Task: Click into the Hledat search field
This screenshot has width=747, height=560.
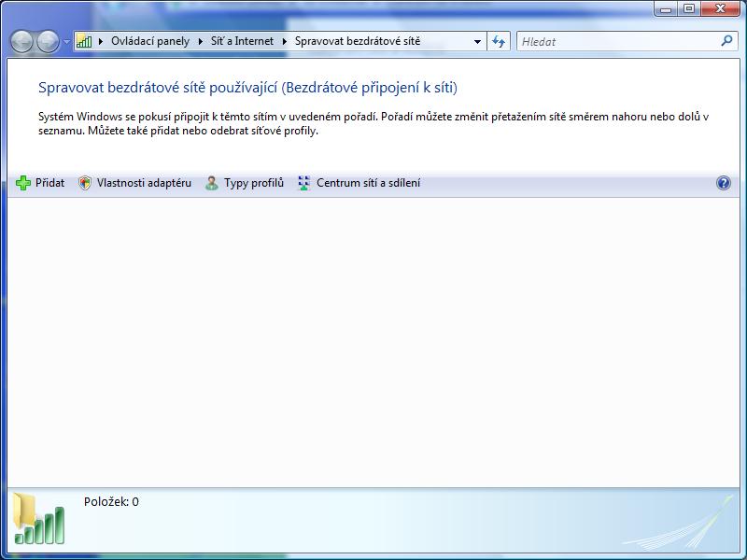Action: (x=616, y=41)
